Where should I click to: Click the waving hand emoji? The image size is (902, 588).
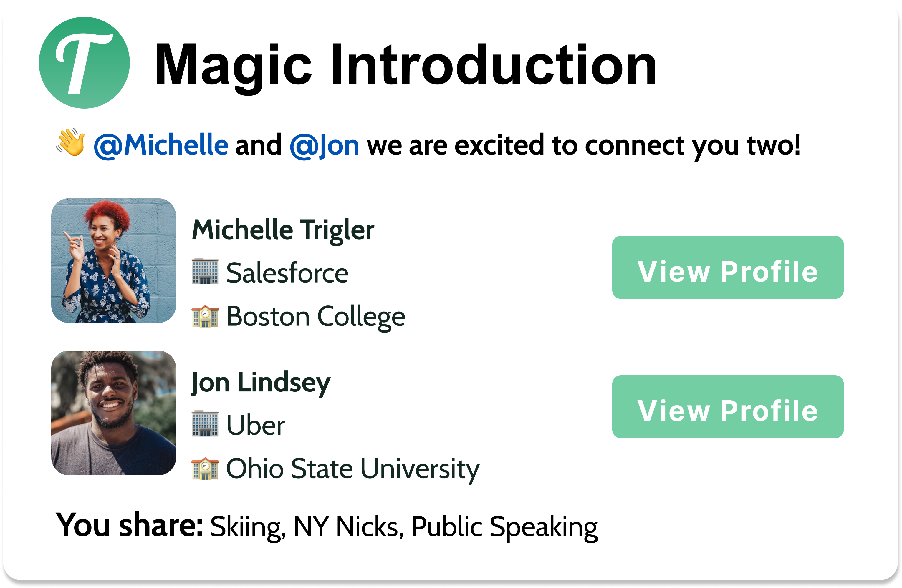pos(71,143)
